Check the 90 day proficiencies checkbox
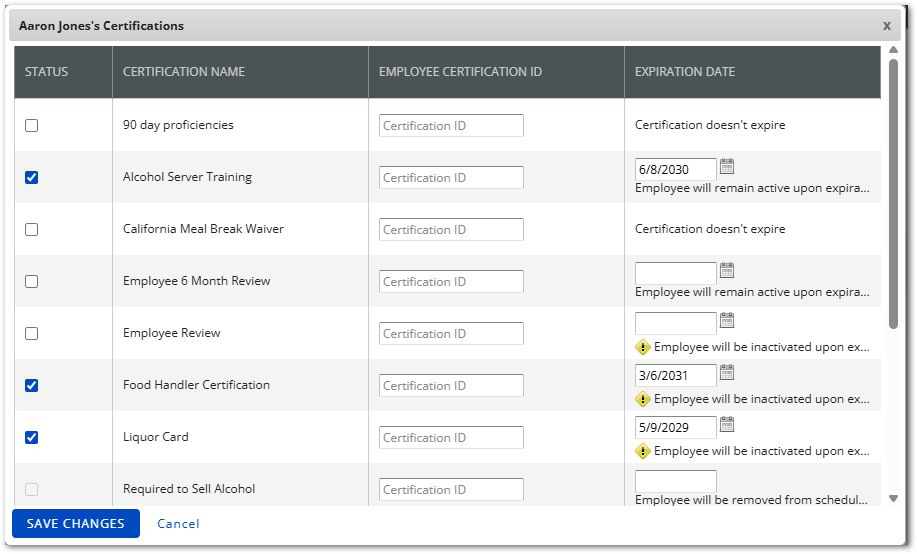This screenshot has height=554, width=917. [32, 125]
